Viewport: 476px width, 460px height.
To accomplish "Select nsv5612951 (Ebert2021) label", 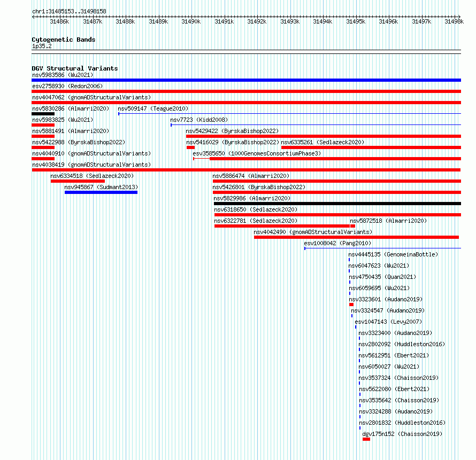I will pyautogui.click(x=394, y=355).
